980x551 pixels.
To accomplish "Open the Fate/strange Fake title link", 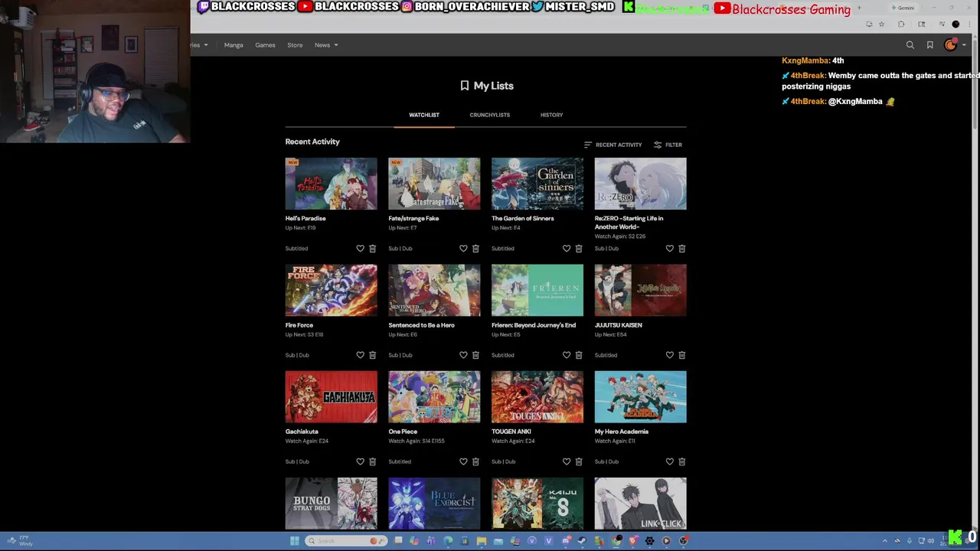I will point(413,218).
